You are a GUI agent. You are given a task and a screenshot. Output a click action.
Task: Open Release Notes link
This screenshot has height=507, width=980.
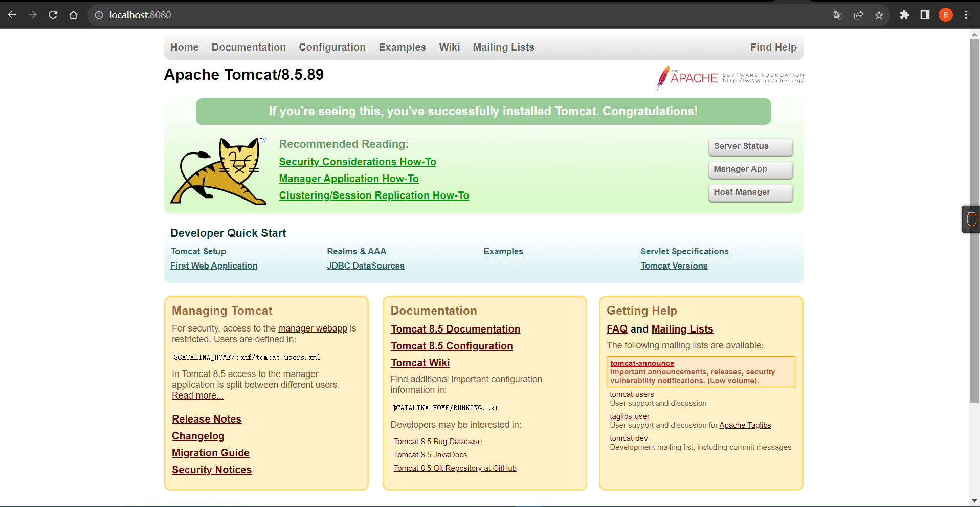click(x=207, y=419)
